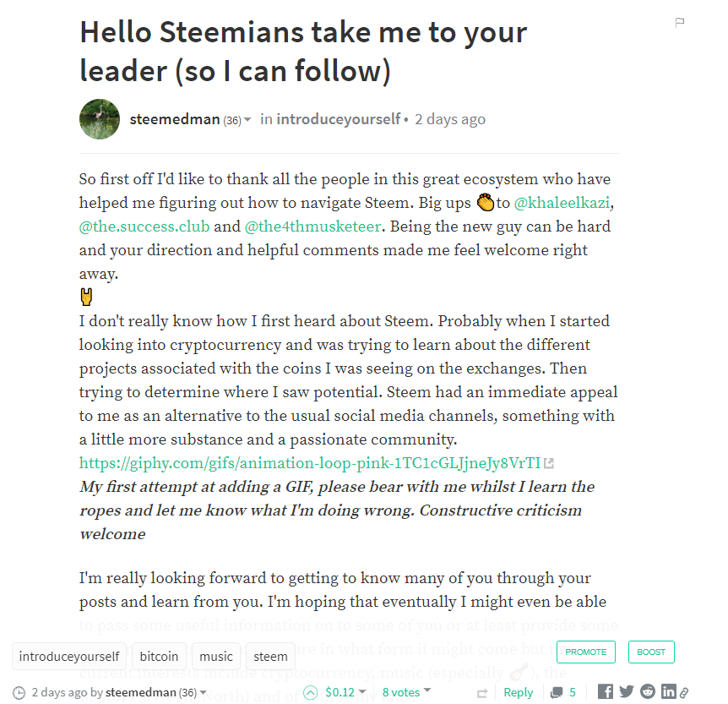Select the music tag
This screenshot has height=704, width=728.
pos(216,656)
